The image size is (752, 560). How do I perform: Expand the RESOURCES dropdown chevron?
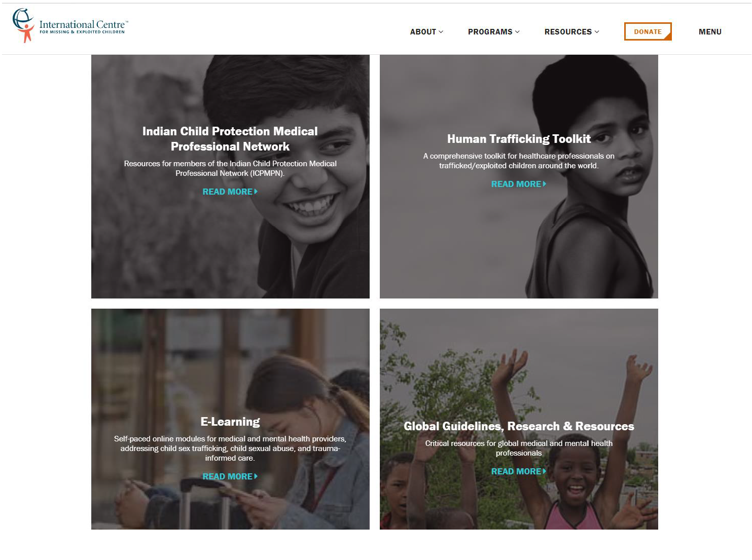[597, 32]
